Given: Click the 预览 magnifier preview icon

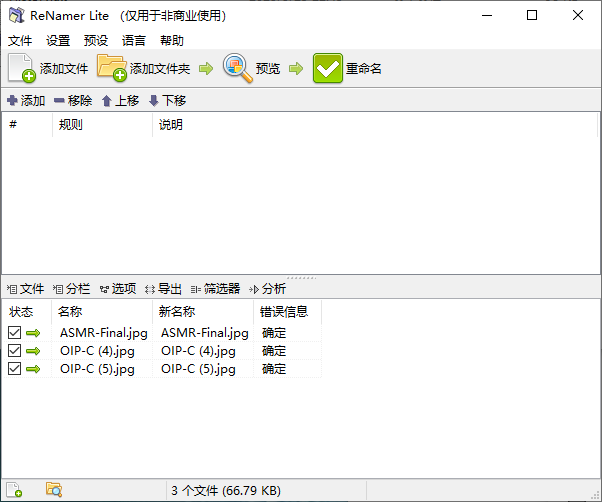Looking at the screenshot, I should point(238,68).
